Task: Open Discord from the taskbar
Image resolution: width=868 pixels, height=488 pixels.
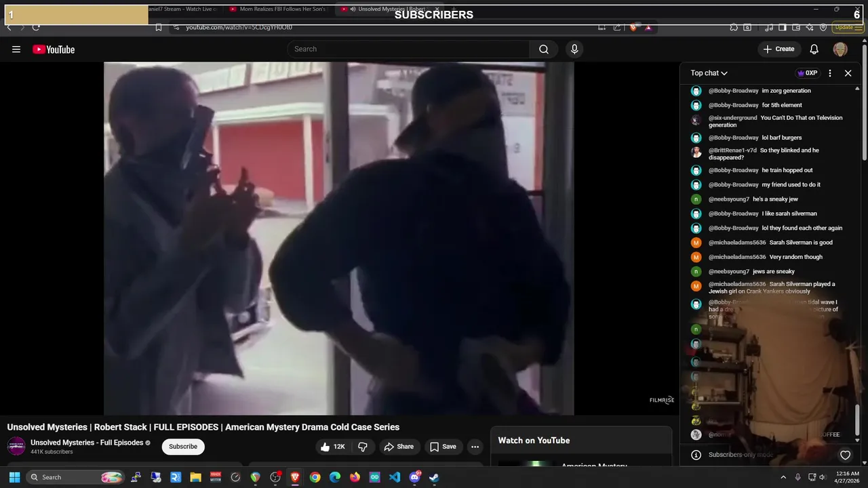Action: [414, 477]
